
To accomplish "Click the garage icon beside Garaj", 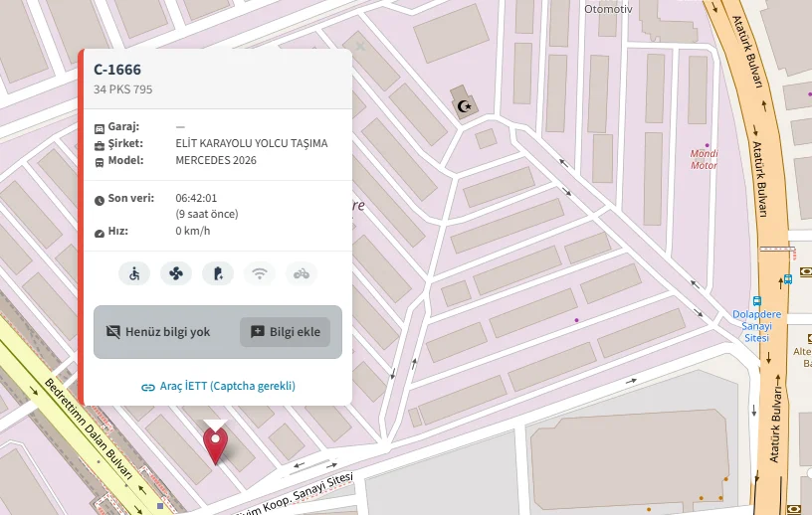I will [100, 127].
